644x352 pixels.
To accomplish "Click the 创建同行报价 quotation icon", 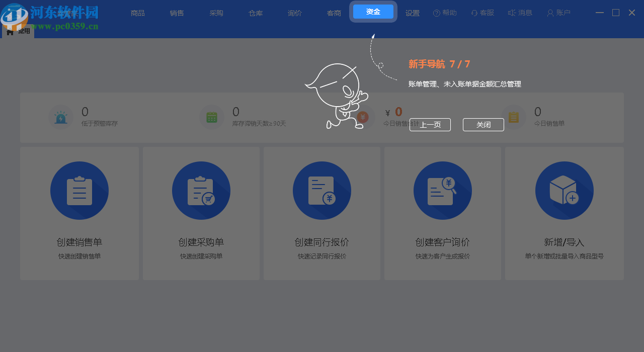I will pos(321,191).
